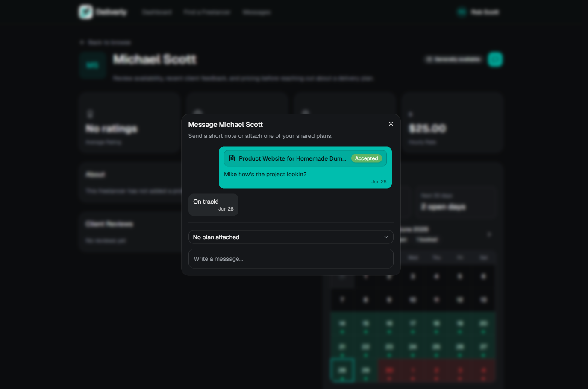This screenshot has height=389, width=588.
Task: Select the "Mike how's the project lookin?" message
Action: click(265, 174)
